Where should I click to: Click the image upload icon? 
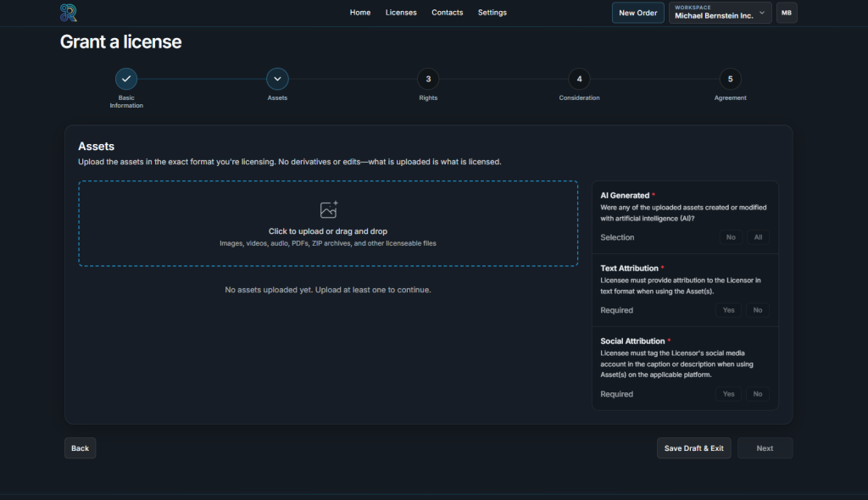point(328,210)
